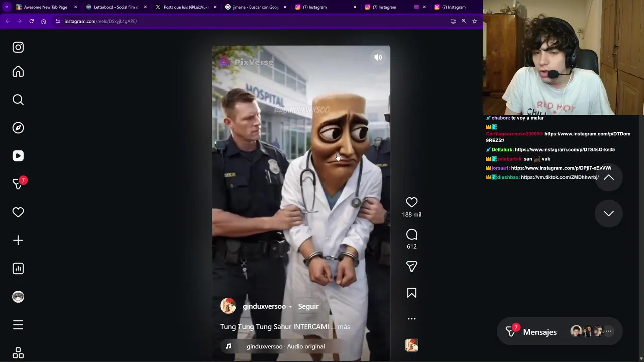Expand the caption with 'más'

point(344,327)
